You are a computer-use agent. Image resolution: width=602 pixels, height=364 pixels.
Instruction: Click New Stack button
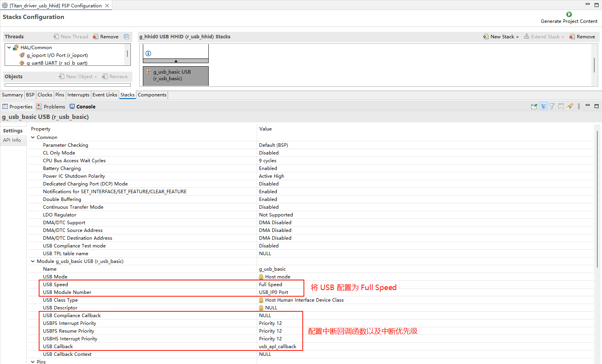(501, 37)
